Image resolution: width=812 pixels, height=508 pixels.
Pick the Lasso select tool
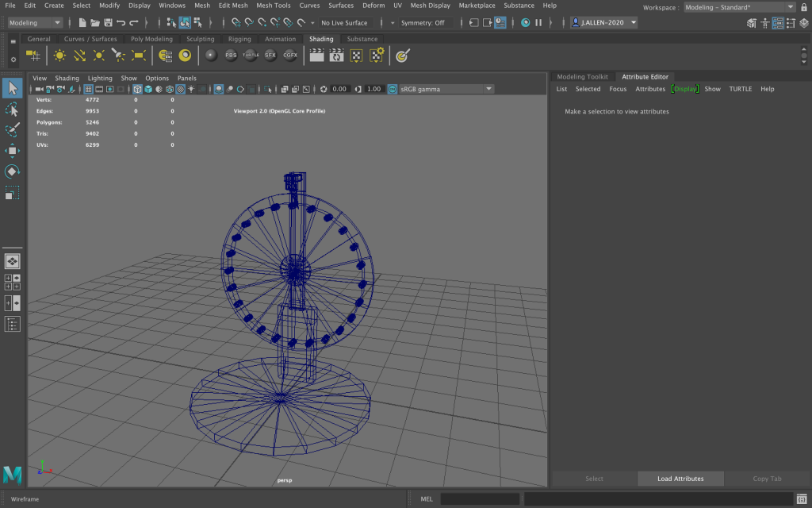click(x=13, y=109)
